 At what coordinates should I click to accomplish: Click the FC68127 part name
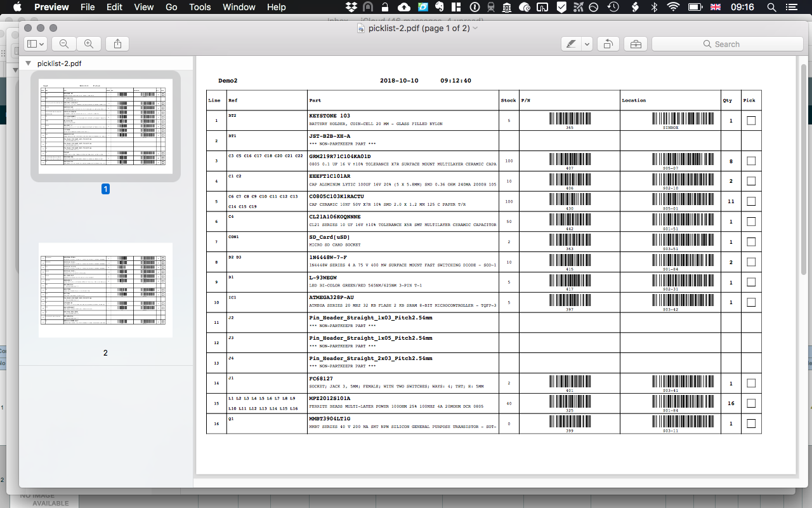pyautogui.click(x=322, y=378)
